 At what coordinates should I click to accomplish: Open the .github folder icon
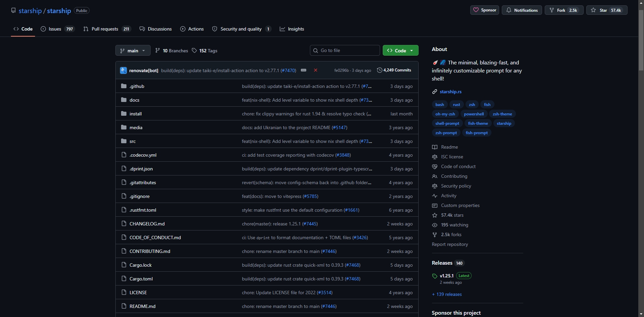(x=124, y=86)
